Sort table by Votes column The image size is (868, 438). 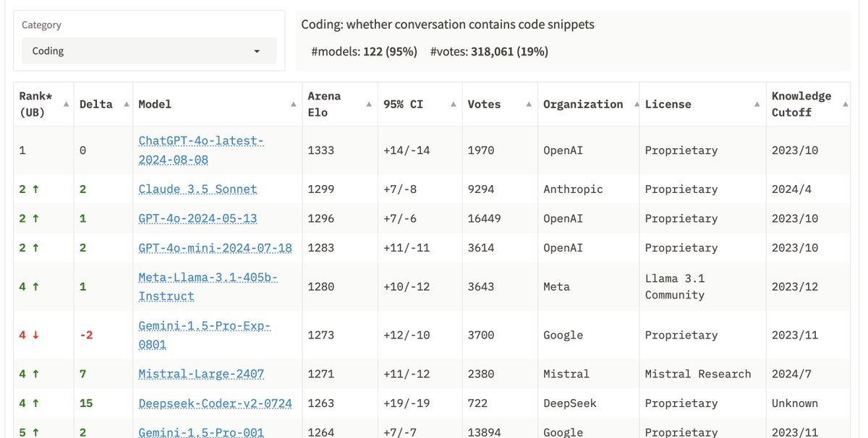point(500,104)
